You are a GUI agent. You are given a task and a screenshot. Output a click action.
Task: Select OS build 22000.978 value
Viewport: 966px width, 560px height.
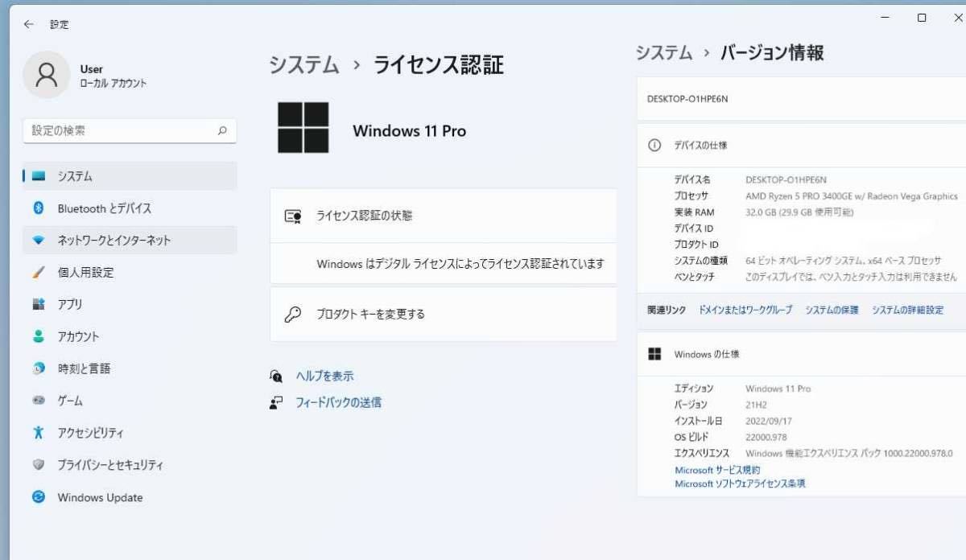point(766,437)
